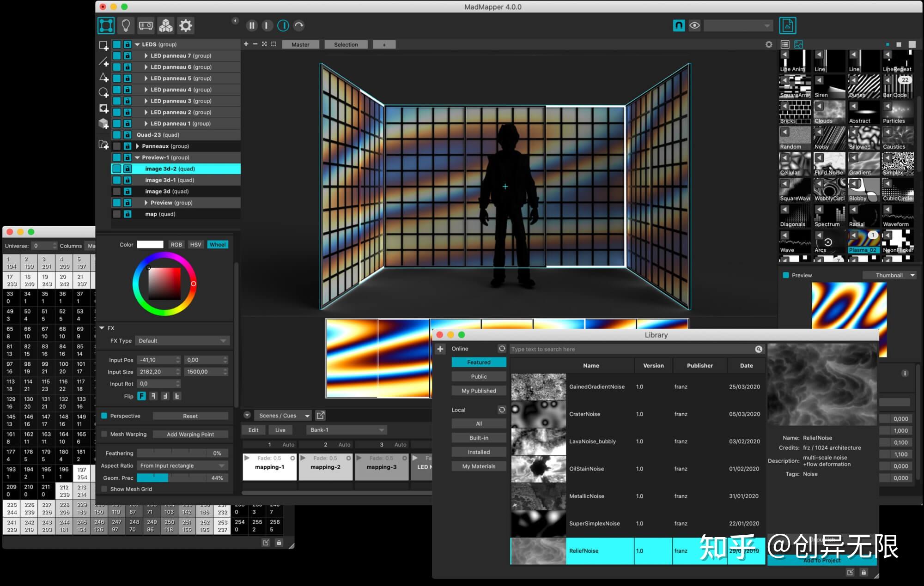Open the Aspect Ratio dropdown

pyautogui.click(x=182, y=465)
